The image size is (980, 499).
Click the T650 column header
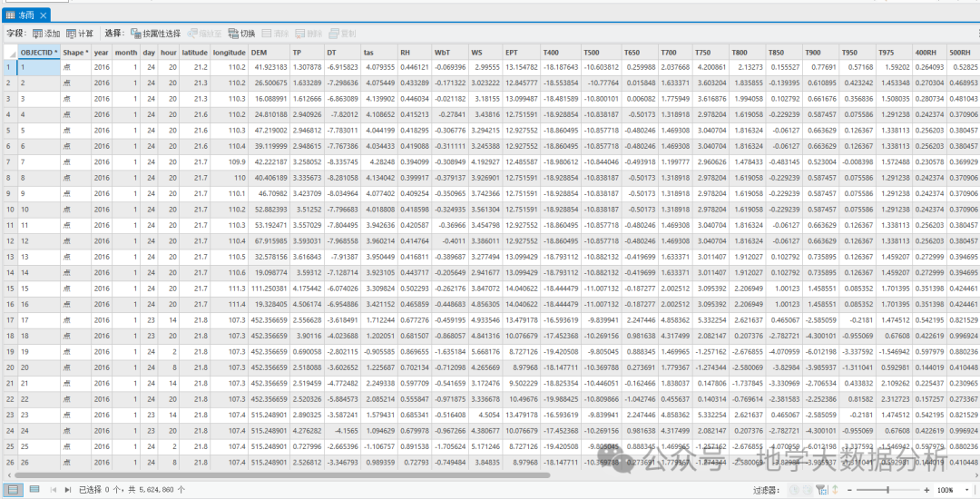pyautogui.click(x=638, y=53)
